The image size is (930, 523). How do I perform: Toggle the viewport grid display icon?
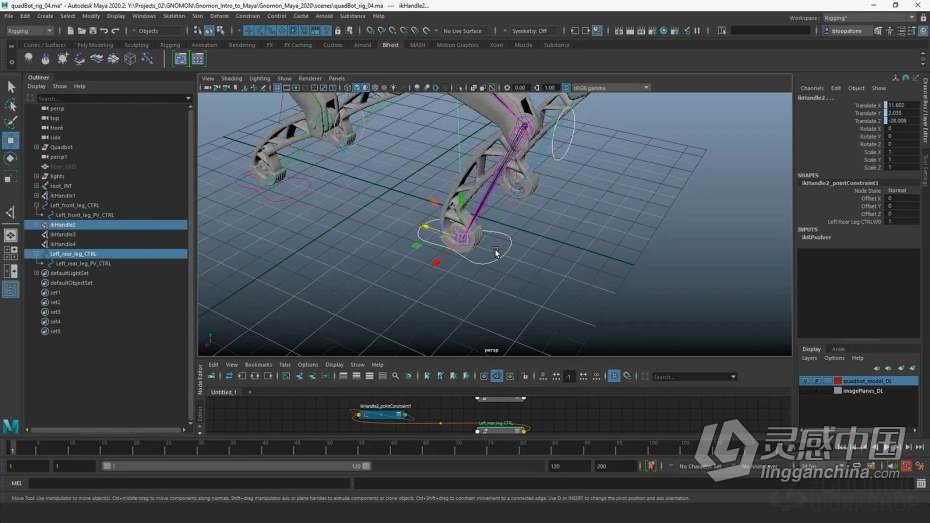(x=277, y=88)
